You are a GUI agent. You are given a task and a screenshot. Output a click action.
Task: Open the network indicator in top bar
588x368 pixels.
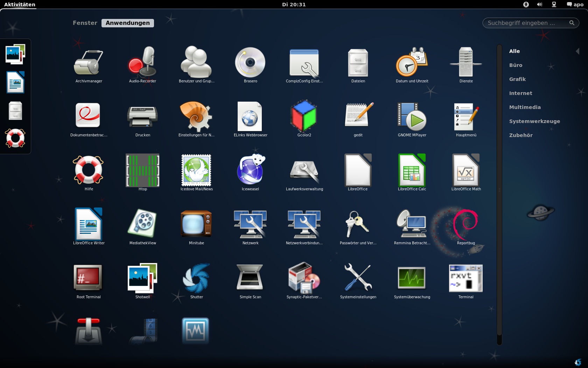tap(554, 5)
